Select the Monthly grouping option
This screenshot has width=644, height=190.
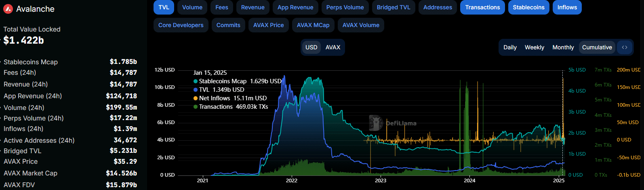tap(563, 47)
